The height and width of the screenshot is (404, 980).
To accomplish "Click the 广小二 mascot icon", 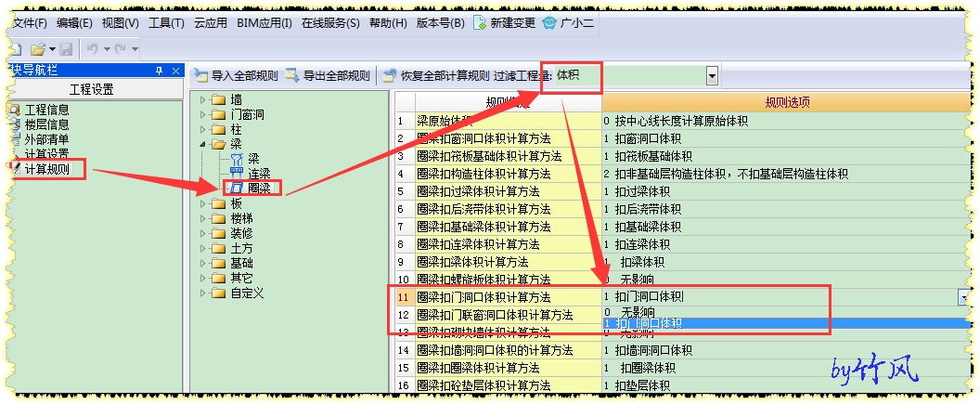I will pos(548,22).
